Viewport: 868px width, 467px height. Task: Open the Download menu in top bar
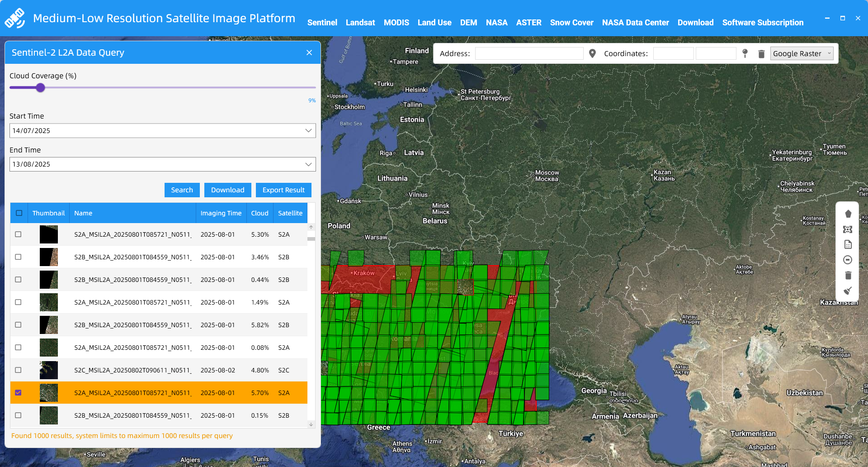coord(696,23)
